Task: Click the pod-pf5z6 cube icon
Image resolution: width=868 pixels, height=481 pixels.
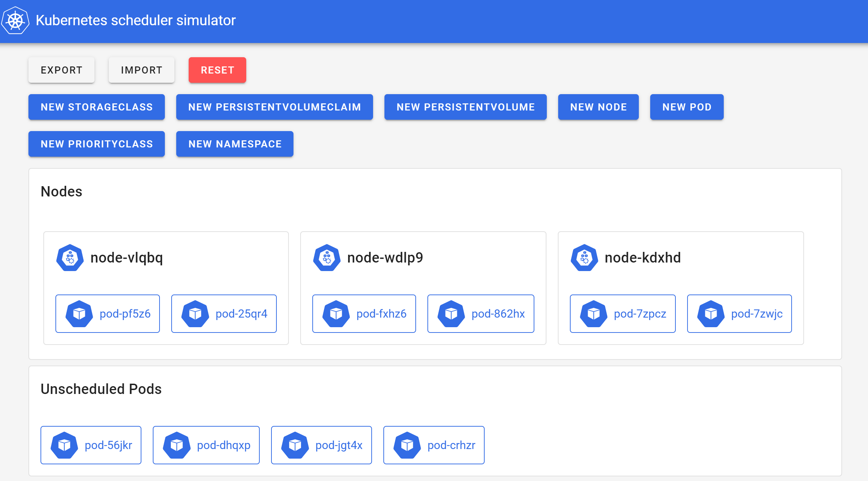Action: [79, 314]
